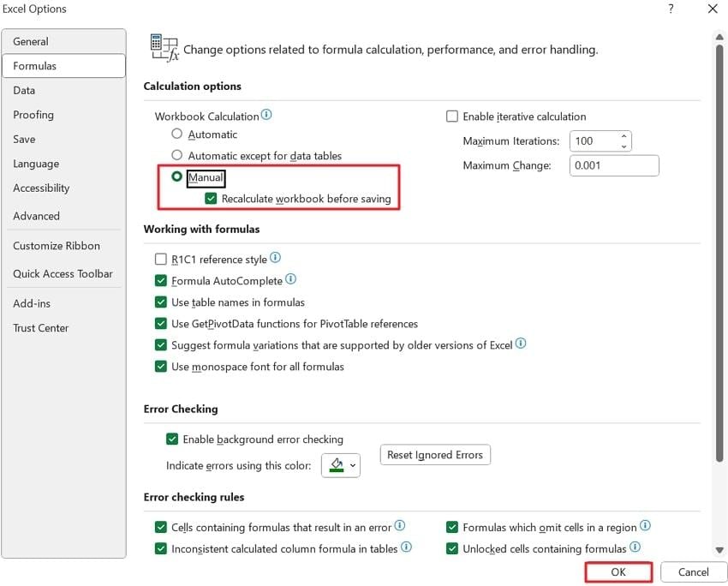Close the Excel Options dialog
This screenshot has height=586, width=728.
pos(713,9)
